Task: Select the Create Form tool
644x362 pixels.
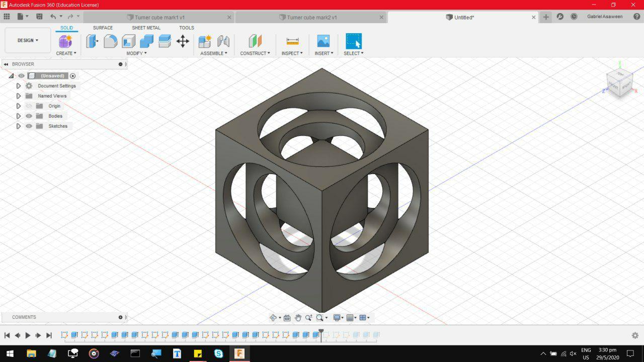Action: pyautogui.click(x=66, y=41)
